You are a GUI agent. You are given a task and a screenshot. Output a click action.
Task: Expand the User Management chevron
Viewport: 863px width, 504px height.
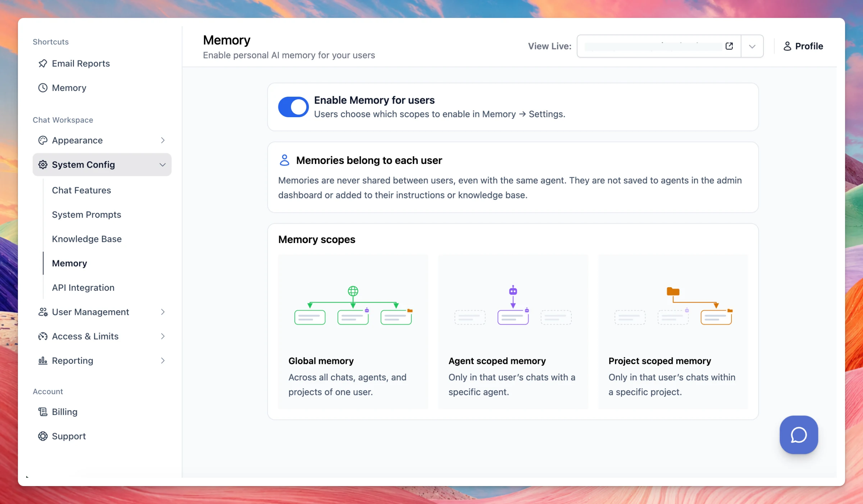(163, 312)
